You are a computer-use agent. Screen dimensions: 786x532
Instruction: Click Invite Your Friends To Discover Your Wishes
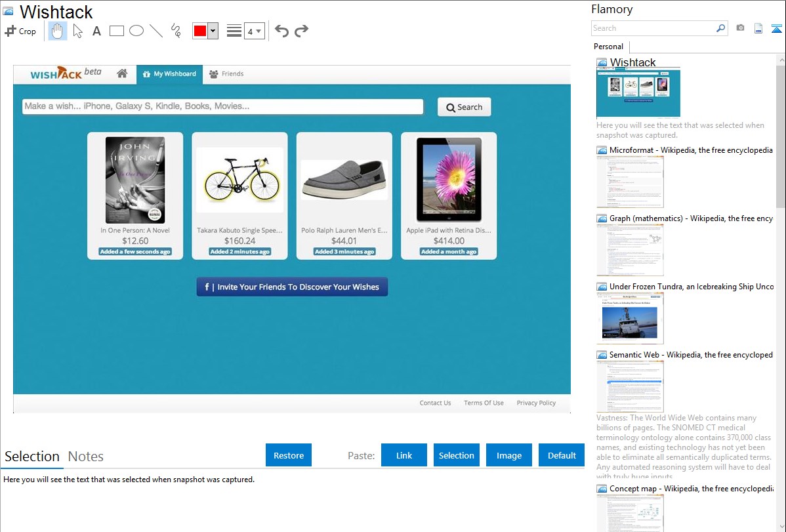292,287
